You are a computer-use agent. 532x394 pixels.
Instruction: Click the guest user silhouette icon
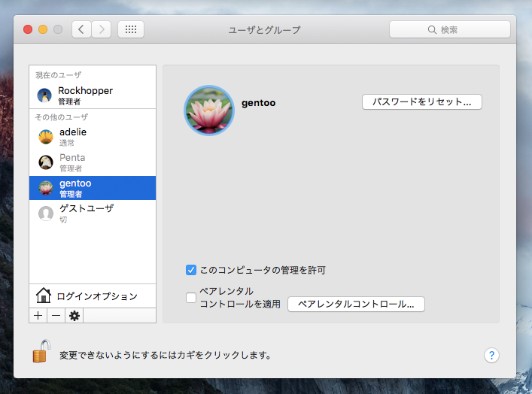pyautogui.click(x=46, y=214)
